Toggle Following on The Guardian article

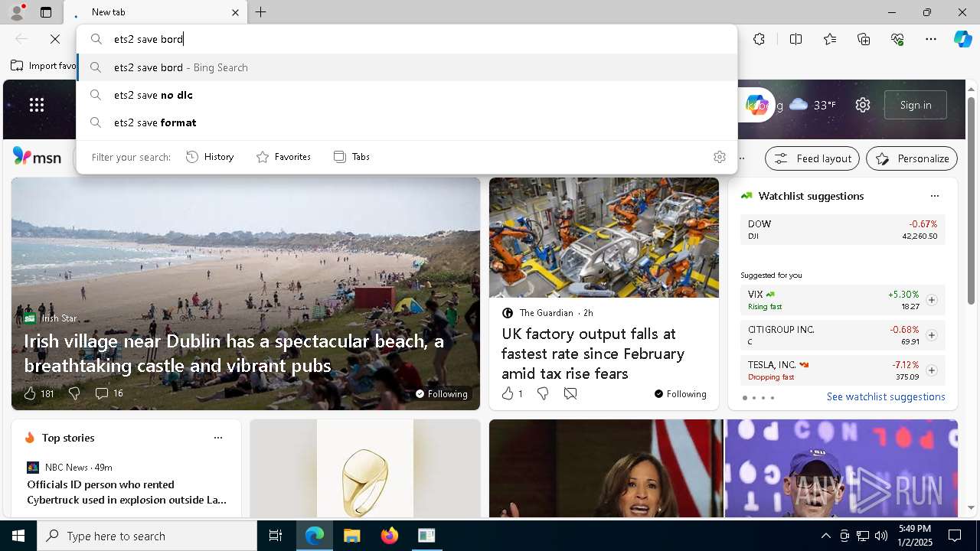[x=681, y=394]
